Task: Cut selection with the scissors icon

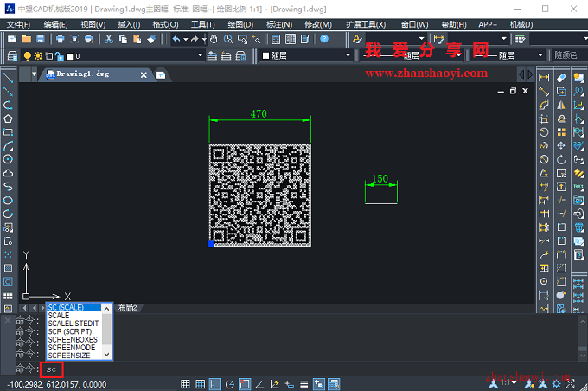Action: point(109,39)
